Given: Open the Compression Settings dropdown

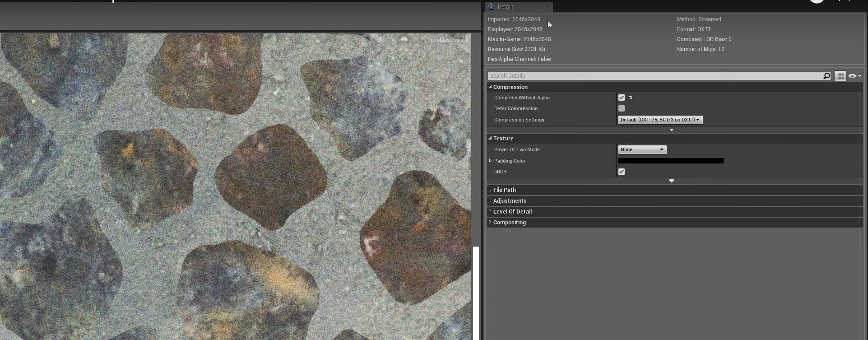Looking at the screenshot, I should pos(660,120).
